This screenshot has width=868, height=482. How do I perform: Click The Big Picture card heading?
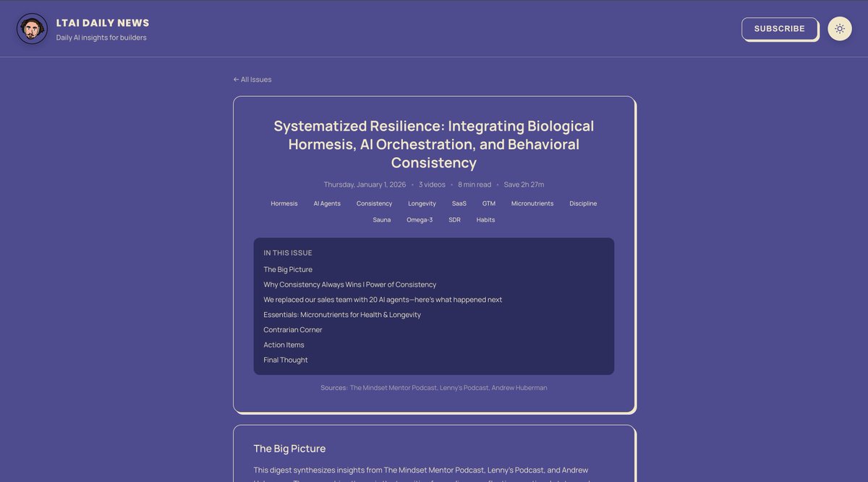pyautogui.click(x=289, y=449)
